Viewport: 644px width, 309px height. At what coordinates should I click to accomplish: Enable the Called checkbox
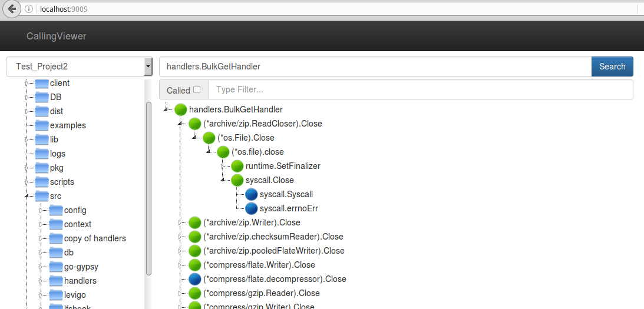point(197,89)
